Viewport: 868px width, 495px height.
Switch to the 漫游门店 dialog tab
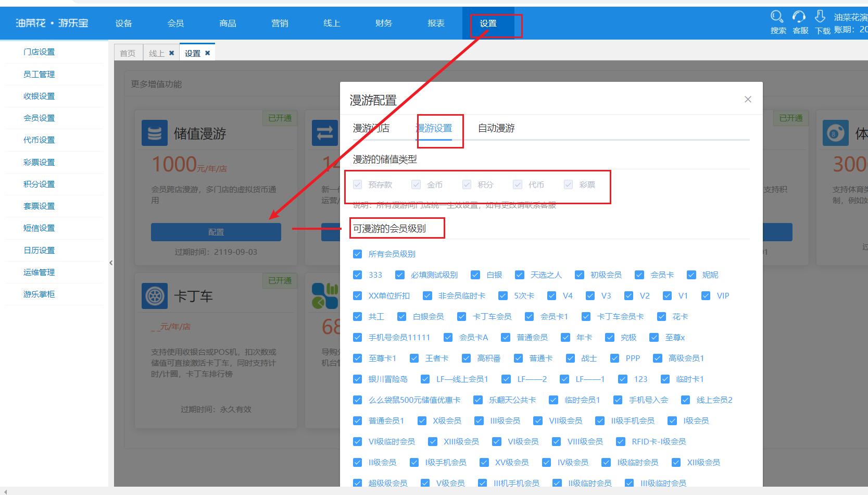(371, 128)
